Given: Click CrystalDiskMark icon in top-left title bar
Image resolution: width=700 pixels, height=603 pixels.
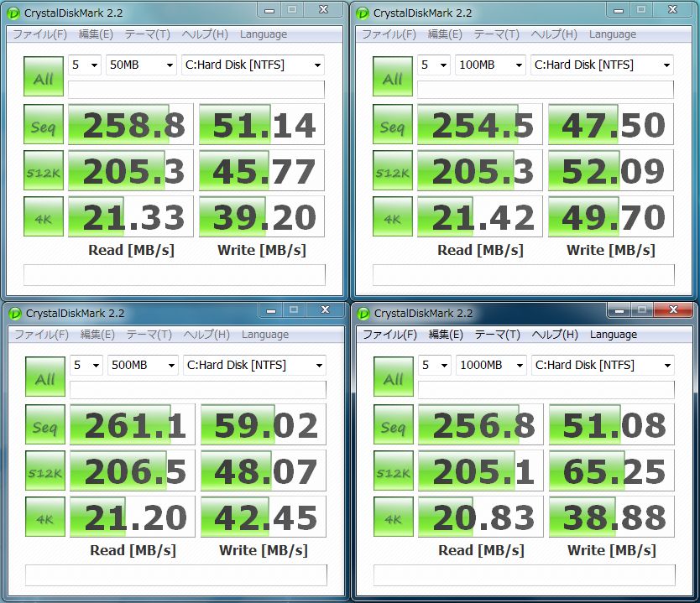Looking at the screenshot, I should click(x=13, y=13).
